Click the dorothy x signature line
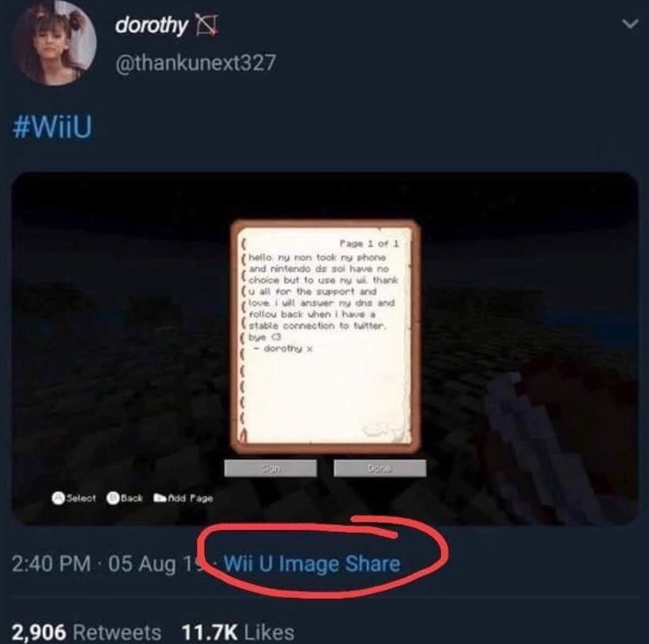This screenshot has width=649, height=644. (x=283, y=349)
